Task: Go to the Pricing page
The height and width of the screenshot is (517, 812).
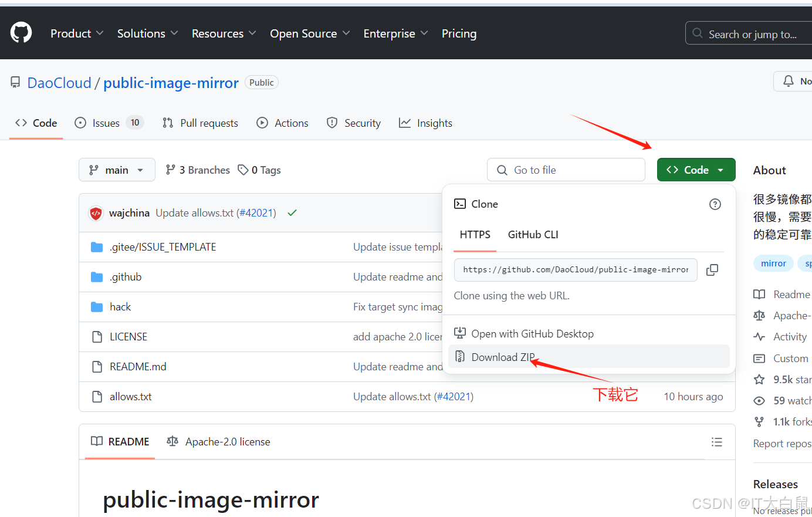Action: pos(459,33)
